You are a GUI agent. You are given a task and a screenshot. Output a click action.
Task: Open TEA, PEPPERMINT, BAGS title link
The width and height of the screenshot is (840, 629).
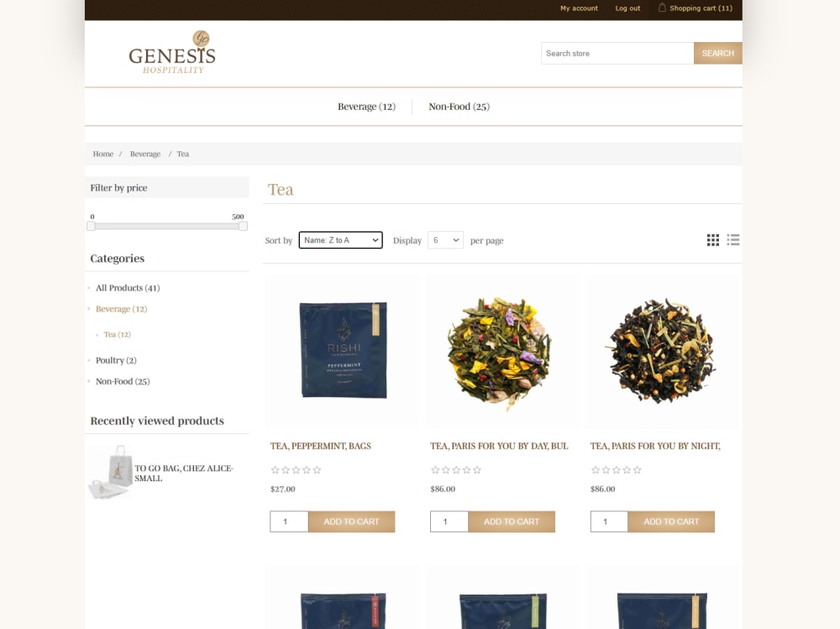(320, 446)
